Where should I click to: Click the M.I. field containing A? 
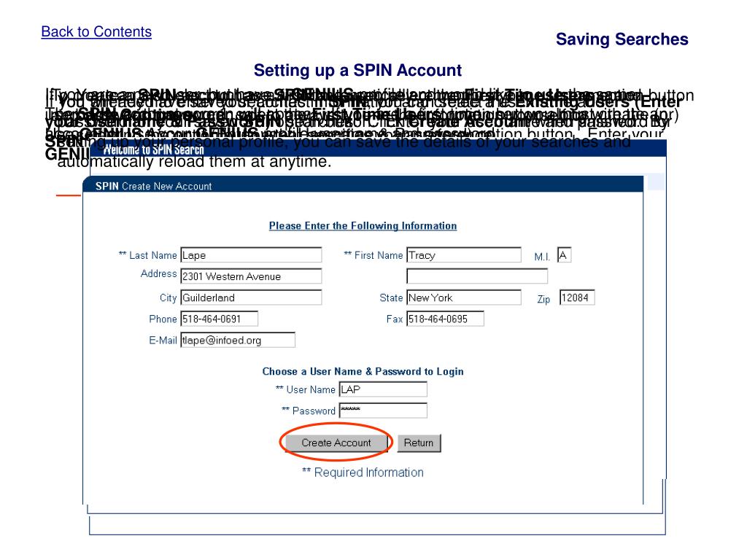pos(564,255)
